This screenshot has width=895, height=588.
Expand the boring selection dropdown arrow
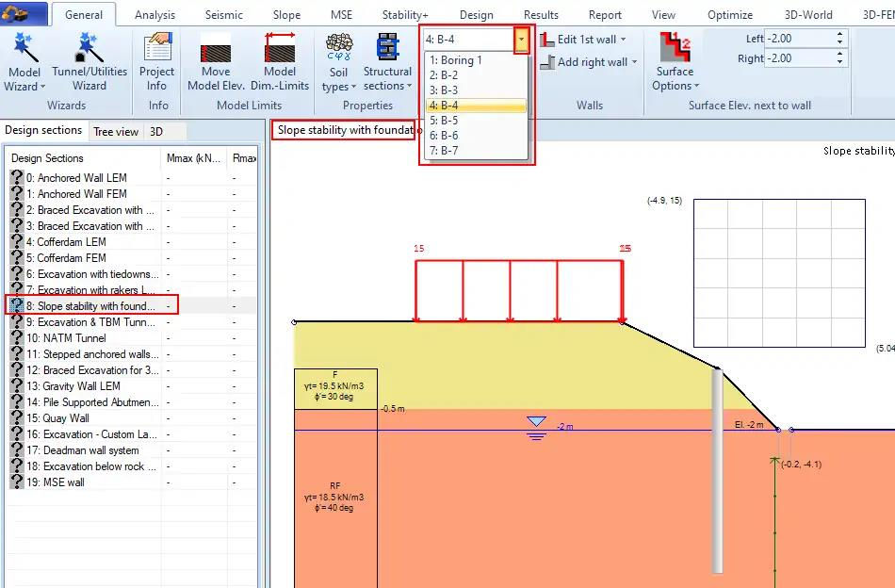coord(521,40)
